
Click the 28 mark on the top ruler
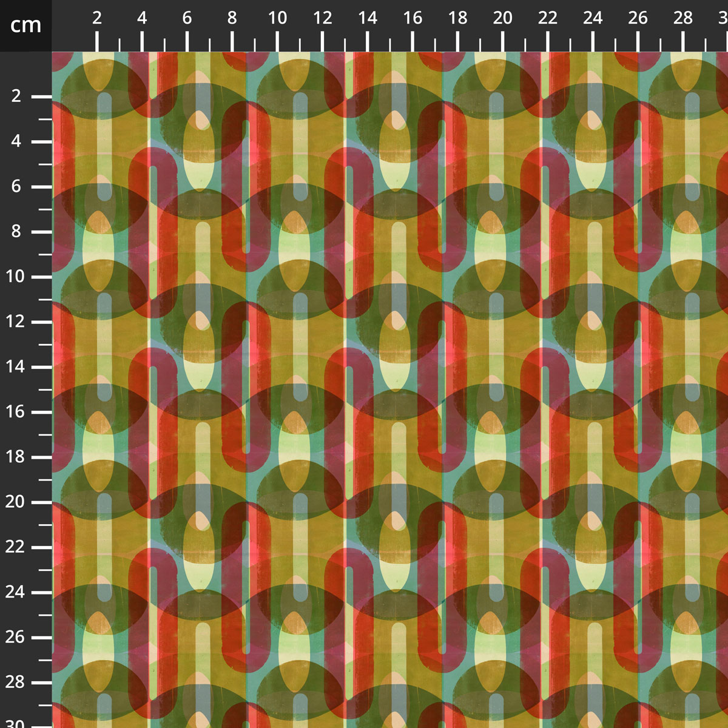(x=682, y=18)
